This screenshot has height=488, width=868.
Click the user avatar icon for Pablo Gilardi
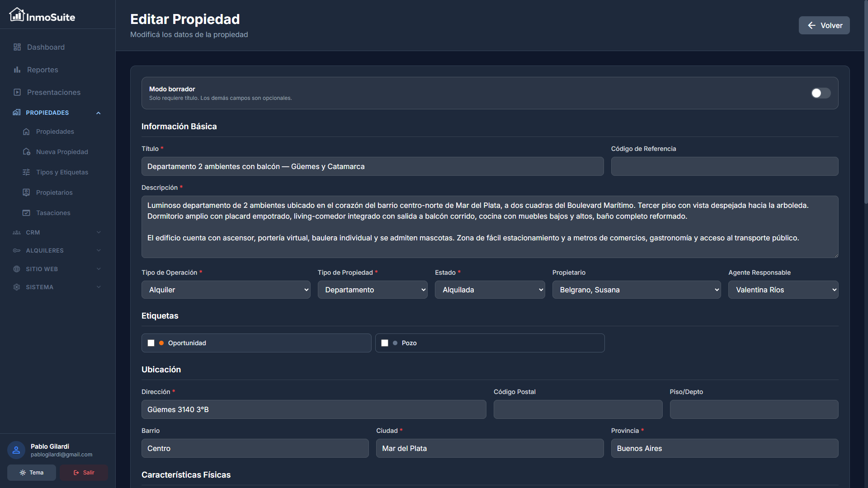pyautogui.click(x=16, y=450)
